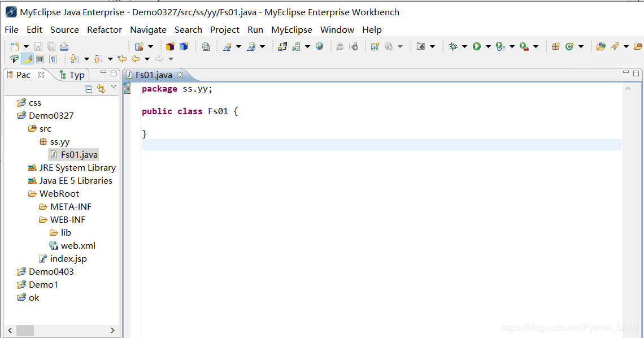This screenshot has width=644, height=338.
Task: Toggle the Mark Occurrences highlighter icon
Action: pyautogui.click(x=27, y=58)
